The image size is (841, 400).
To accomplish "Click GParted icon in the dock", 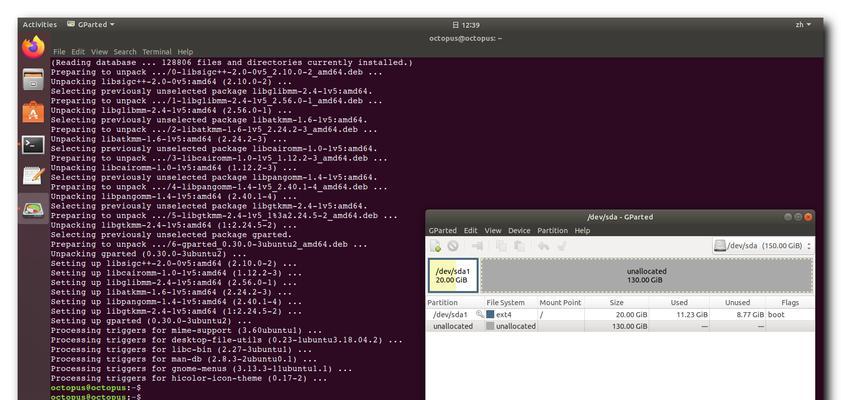I will [x=33, y=210].
